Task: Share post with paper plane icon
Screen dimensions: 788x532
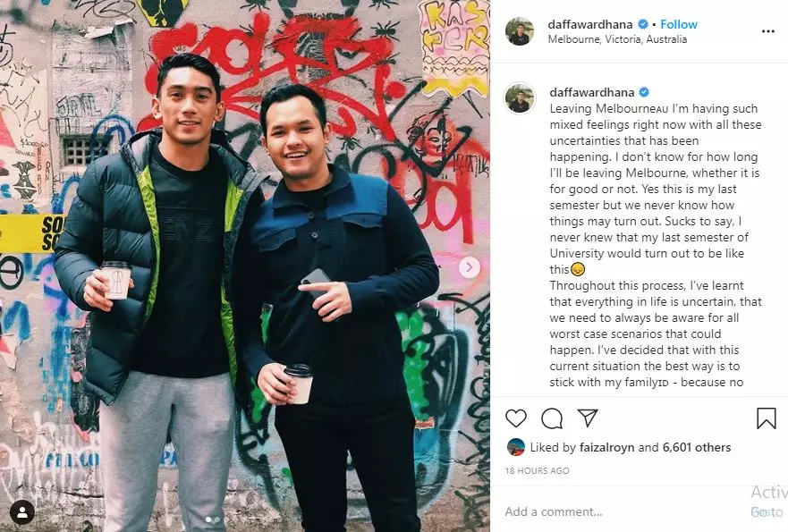Action: coord(588,418)
